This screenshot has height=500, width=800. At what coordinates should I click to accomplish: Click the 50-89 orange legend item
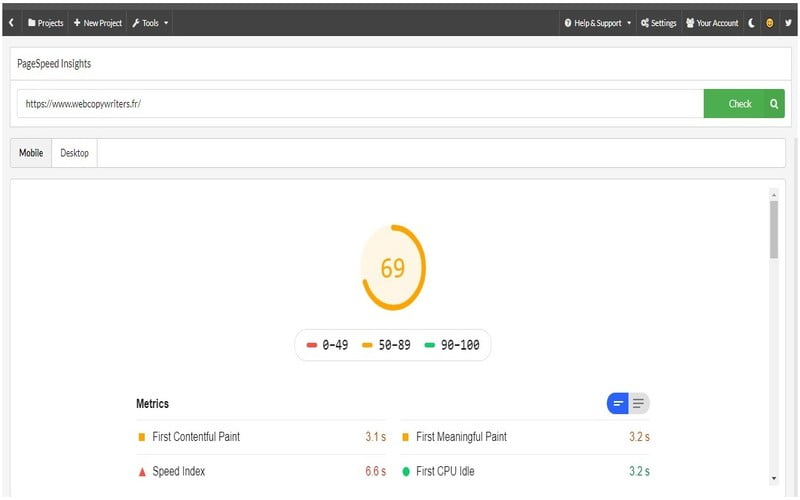tap(386, 345)
